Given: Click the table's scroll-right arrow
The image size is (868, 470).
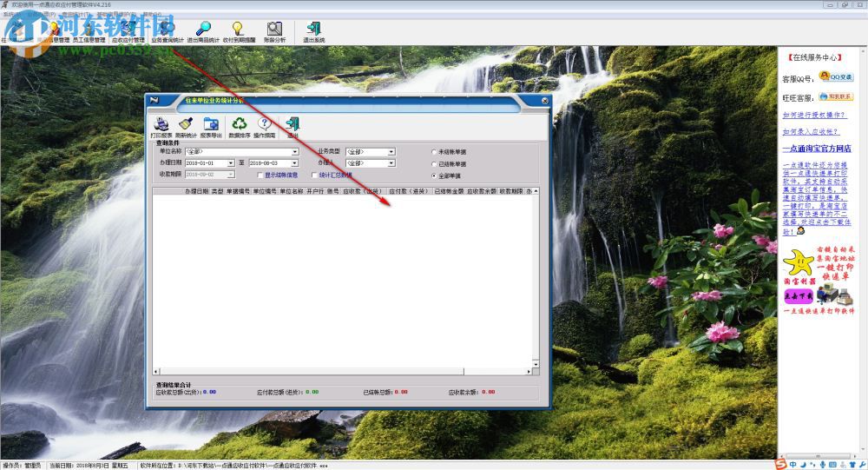Looking at the screenshot, I should pos(529,371).
